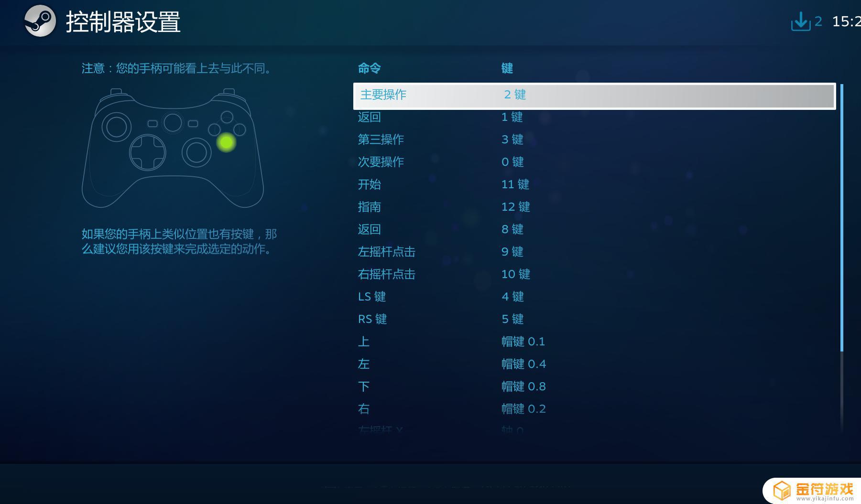The height and width of the screenshot is (504, 861).
Task: Select the 返回 row bound to 8 键
Action: (594, 229)
